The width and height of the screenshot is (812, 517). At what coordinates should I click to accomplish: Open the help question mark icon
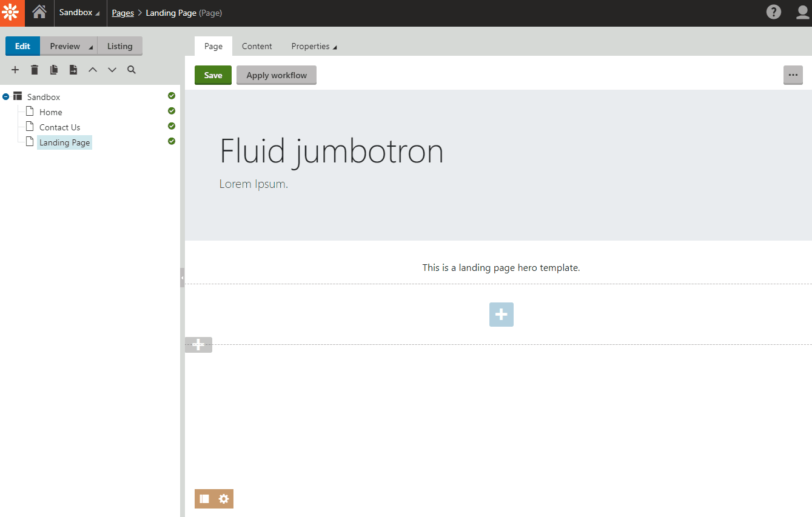click(x=774, y=12)
